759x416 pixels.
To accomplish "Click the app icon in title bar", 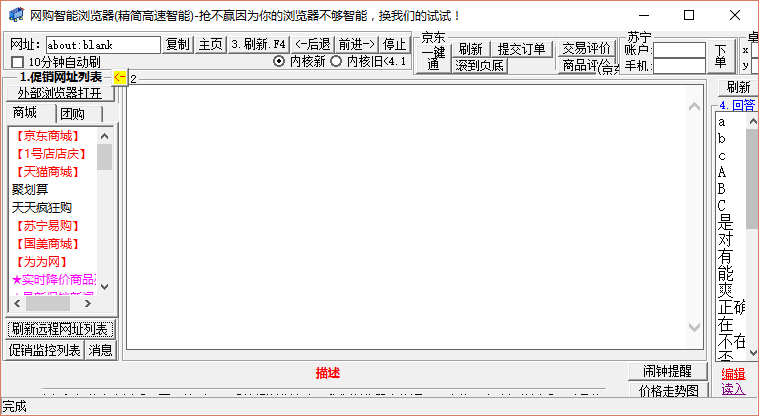I will 16,15.
